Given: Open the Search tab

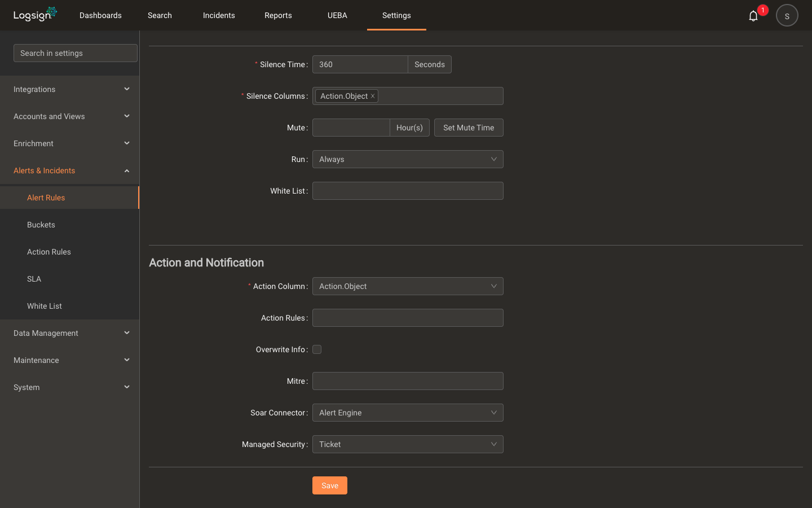Looking at the screenshot, I should click(x=160, y=15).
